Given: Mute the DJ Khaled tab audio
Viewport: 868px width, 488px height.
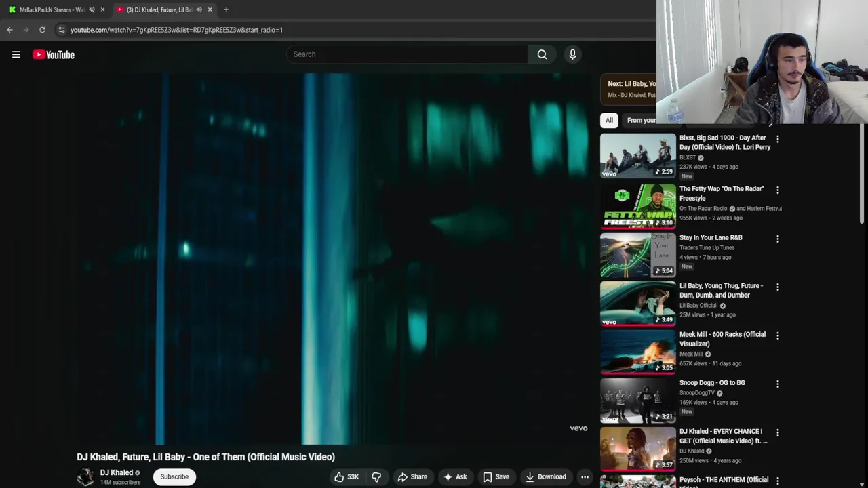Looking at the screenshot, I should point(199,9).
